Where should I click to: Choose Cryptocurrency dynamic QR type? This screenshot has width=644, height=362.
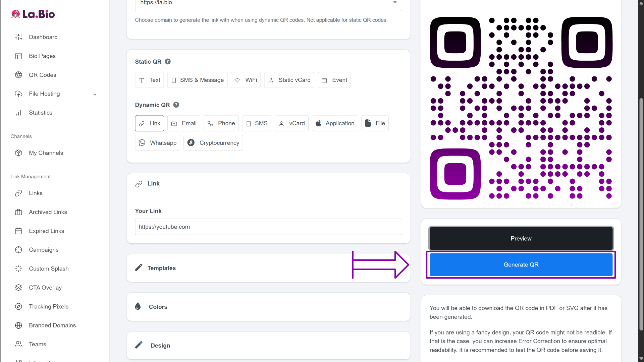tap(213, 143)
